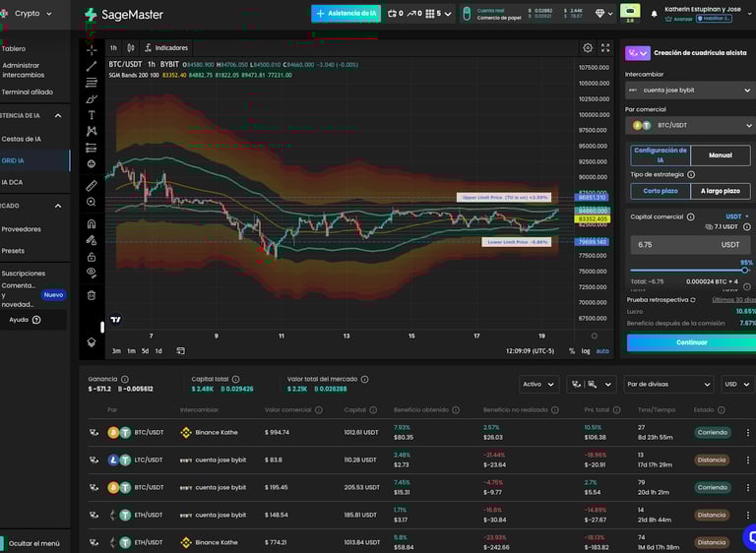
Task: Toggle hide all drawings eye icon
Action: pyautogui.click(x=92, y=273)
